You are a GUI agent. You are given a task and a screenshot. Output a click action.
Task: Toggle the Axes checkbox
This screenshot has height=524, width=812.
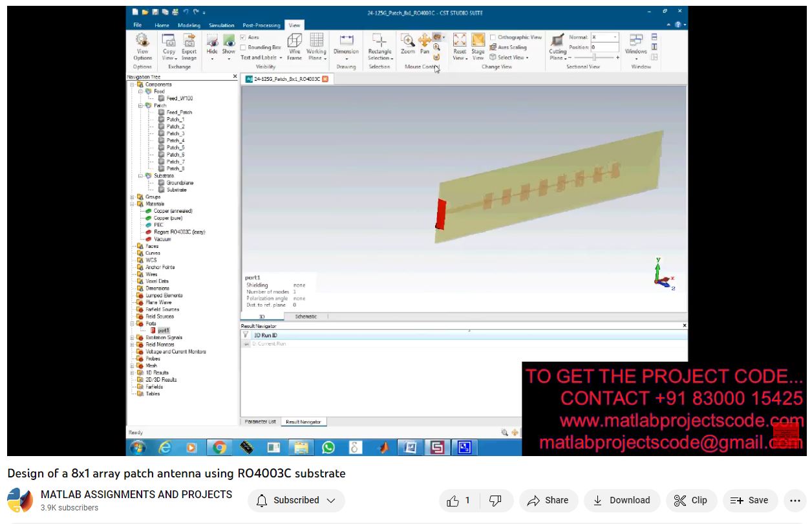[x=243, y=38]
